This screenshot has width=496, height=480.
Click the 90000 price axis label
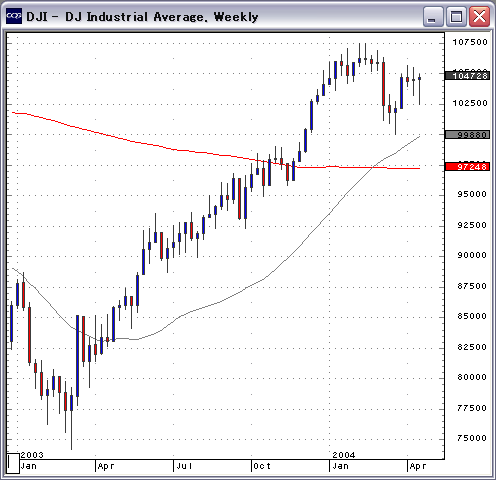(x=472, y=255)
